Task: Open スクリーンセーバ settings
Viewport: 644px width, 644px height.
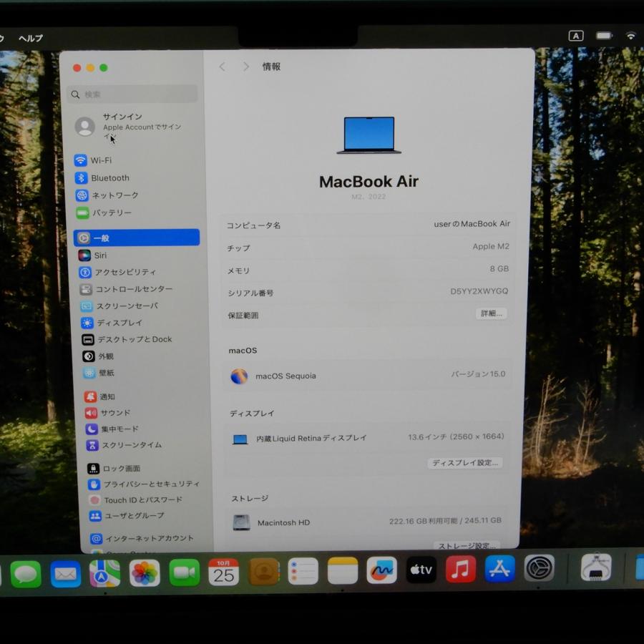Action: coord(119,306)
